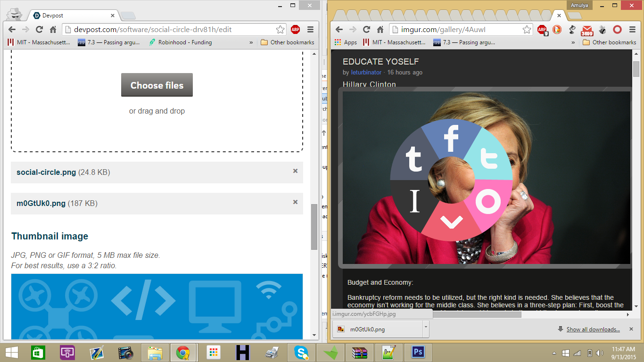Open the Windows Store from the taskbar
The width and height of the screenshot is (644, 362).
pyautogui.click(x=38, y=353)
